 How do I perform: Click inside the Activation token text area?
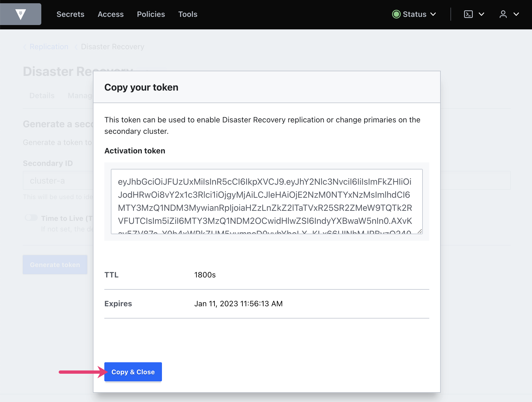pos(266,201)
